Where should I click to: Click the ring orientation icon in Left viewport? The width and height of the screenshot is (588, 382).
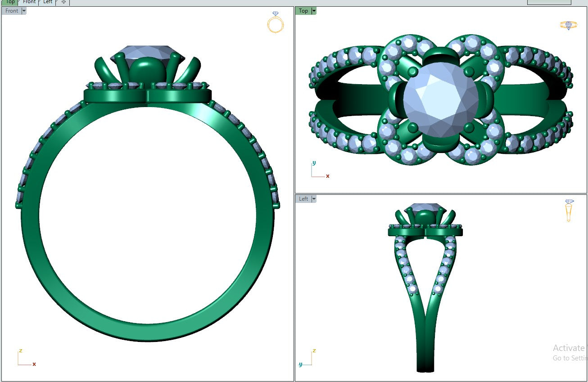(569, 211)
